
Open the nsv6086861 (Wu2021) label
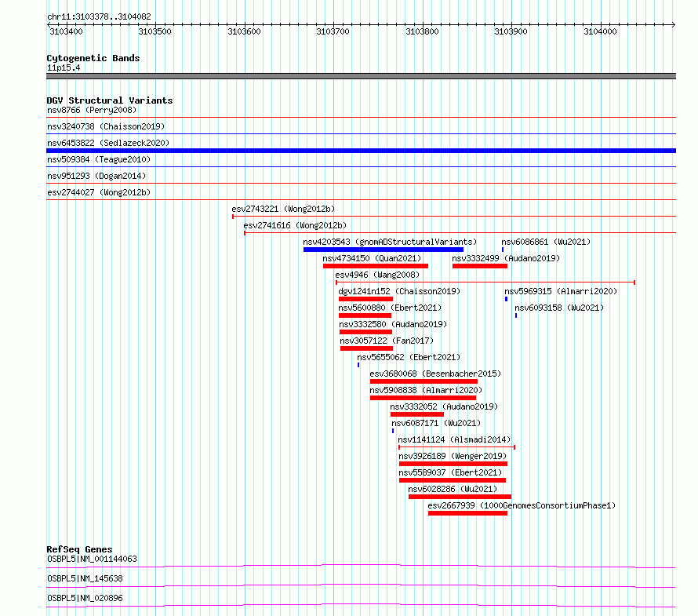click(x=546, y=242)
